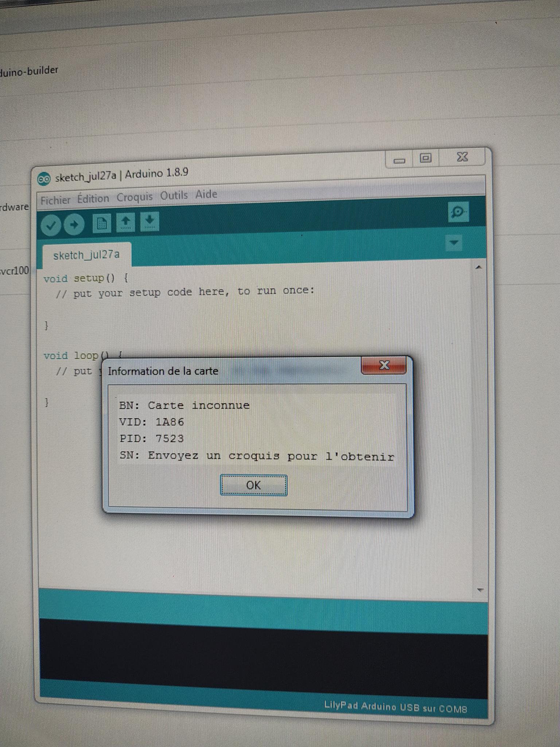Close the Arduino 1.8.9 window
Screen dimensions: 560x747
[462, 157]
